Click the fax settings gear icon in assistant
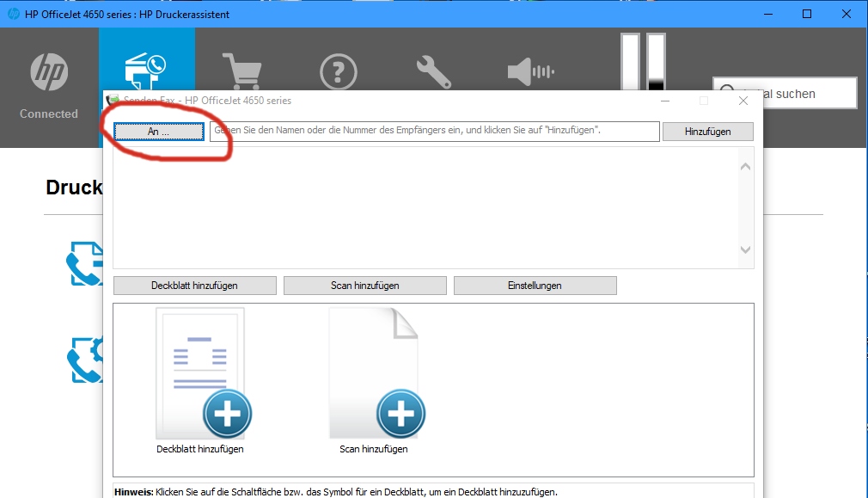This screenshot has height=498, width=868. [x=85, y=360]
